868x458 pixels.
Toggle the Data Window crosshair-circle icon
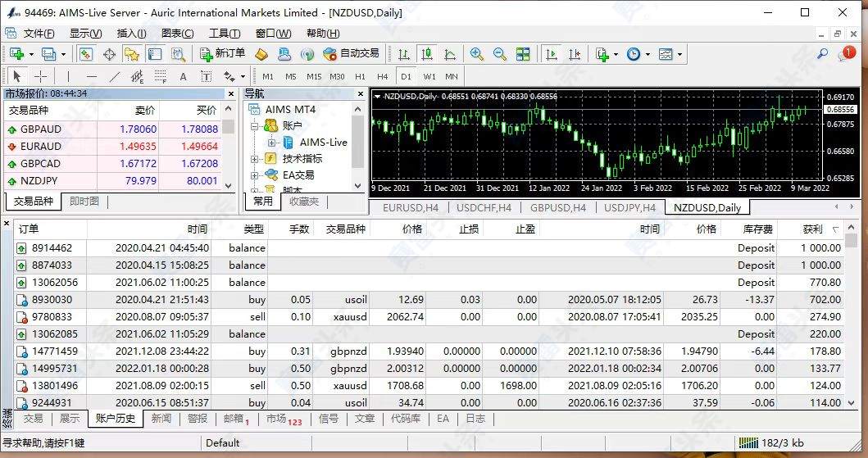(x=109, y=54)
